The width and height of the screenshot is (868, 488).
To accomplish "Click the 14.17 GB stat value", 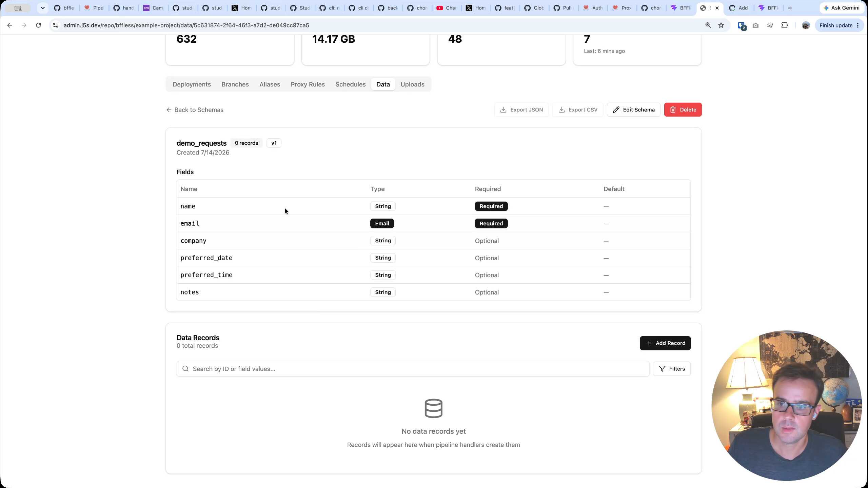I will click(333, 39).
